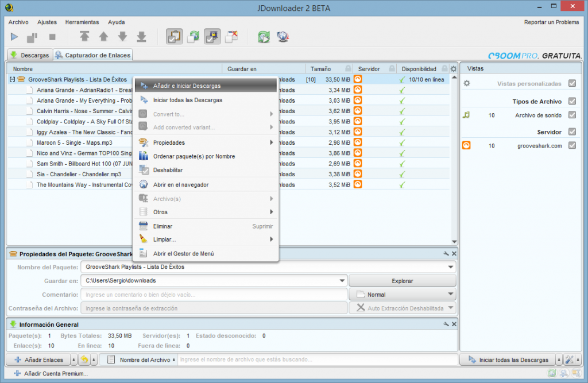588x383 pixels.
Task: Move selection down arrow icon
Action: pyautogui.click(x=123, y=36)
